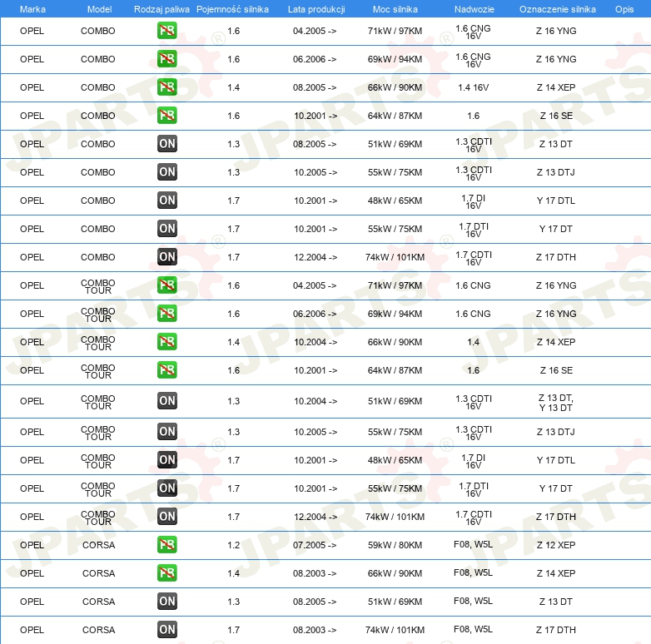
Task: Click the Model column header
Action: click(x=99, y=9)
